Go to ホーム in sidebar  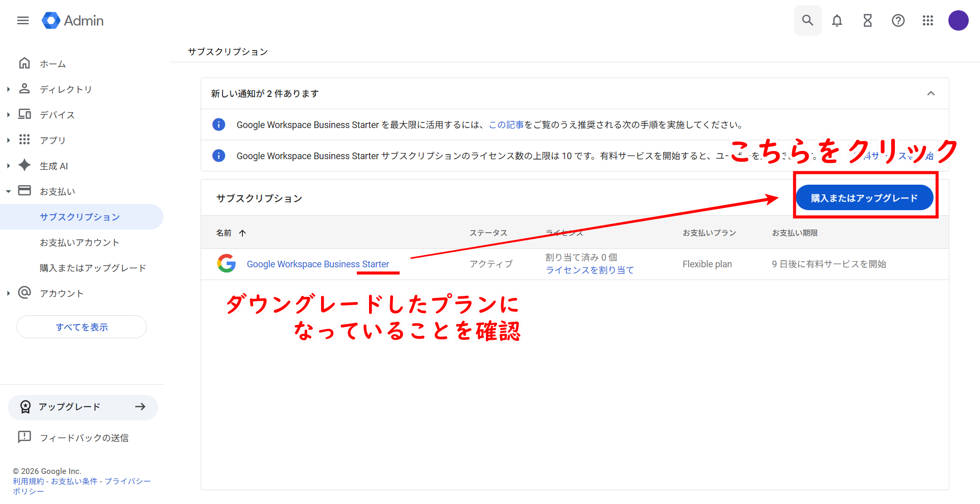tap(53, 64)
